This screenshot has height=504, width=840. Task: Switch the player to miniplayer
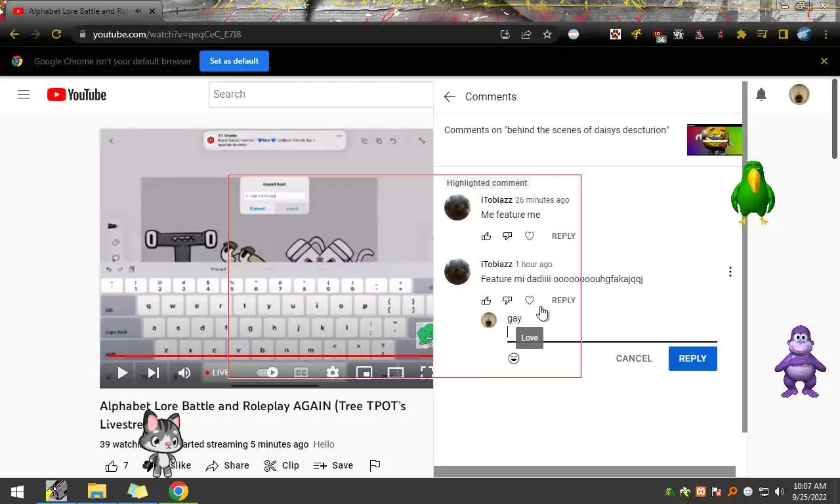point(364,373)
